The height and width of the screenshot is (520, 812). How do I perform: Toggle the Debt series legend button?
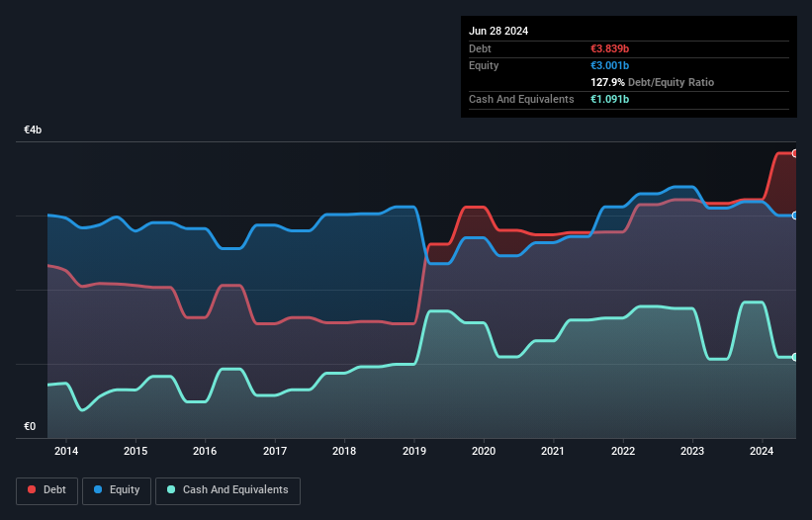pyautogui.click(x=46, y=490)
